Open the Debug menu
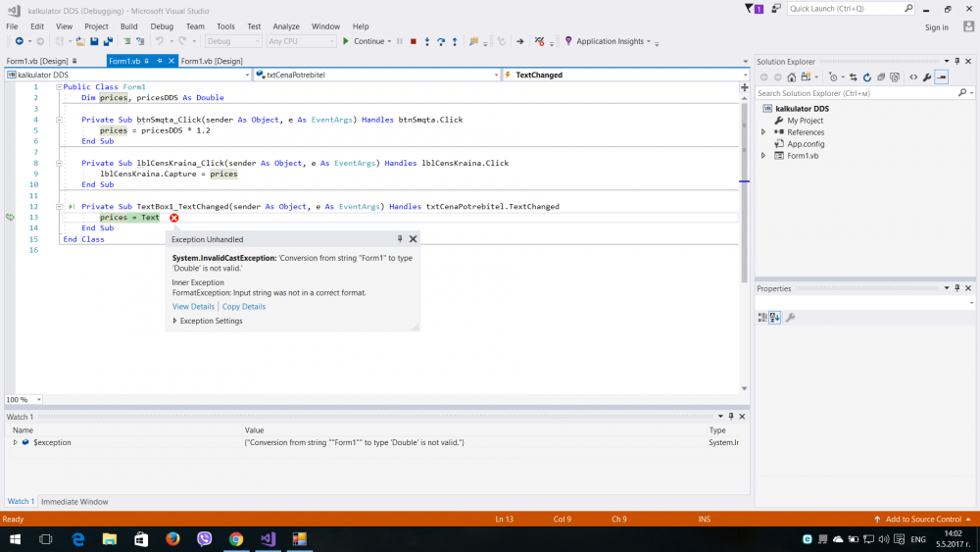980x552 pixels. point(162,26)
